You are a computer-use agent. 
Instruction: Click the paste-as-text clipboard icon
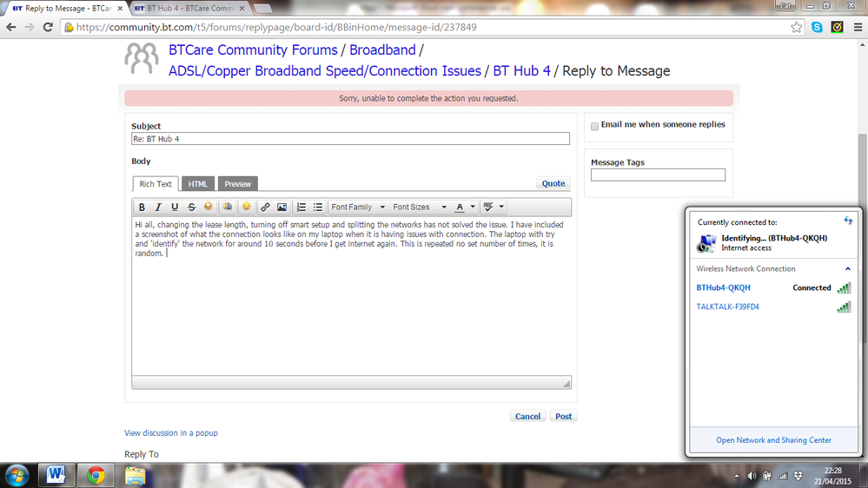pos(228,207)
